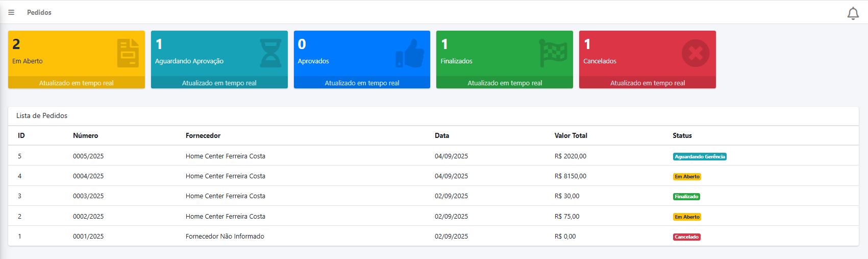The image size is (868, 259).
Task: Click the Número column header
Action: coord(86,135)
